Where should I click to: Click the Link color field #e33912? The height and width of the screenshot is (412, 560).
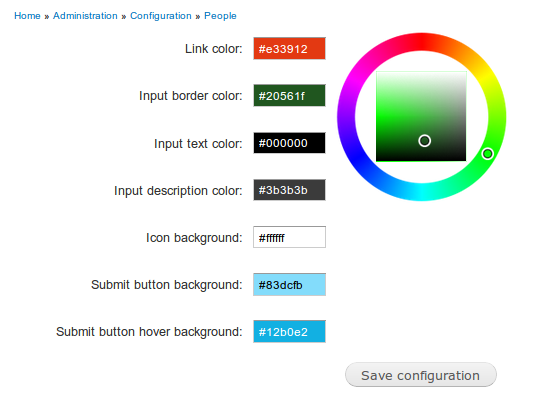tap(289, 49)
